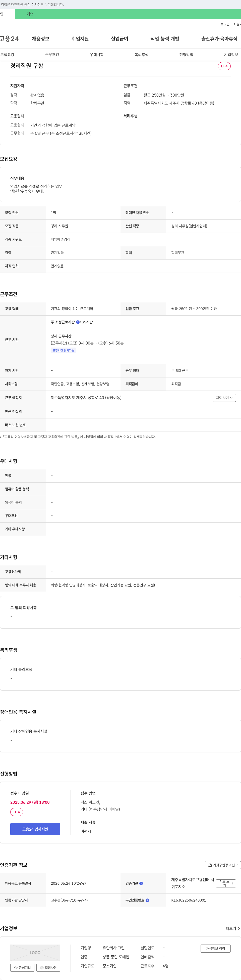241x980 pixels.
Task: Click the help icon next to 인증기관
Action: point(141,883)
